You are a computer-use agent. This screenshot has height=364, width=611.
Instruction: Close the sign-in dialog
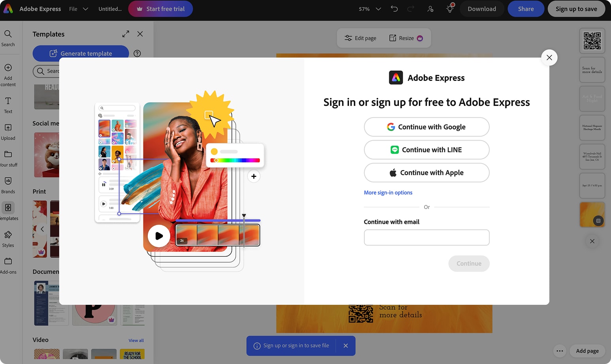(549, 58)
